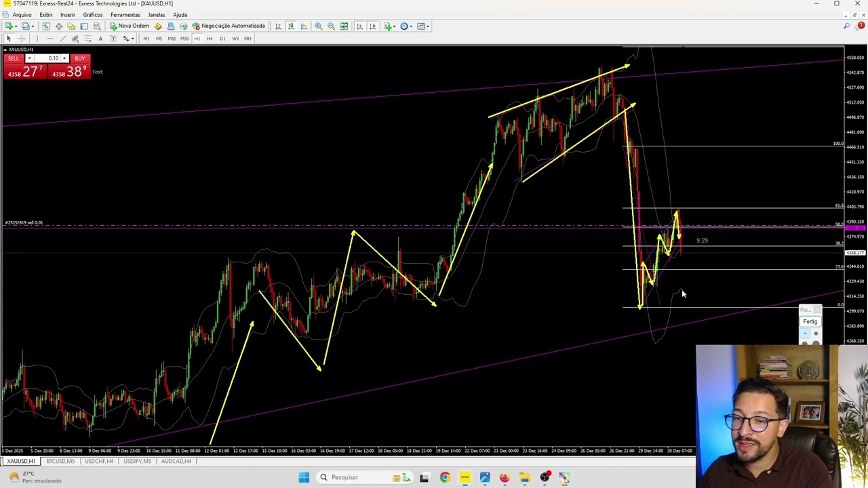Viewport: 868px width, 488px height.
Task: Open the Windows Start button
Action: pyautogui.click(x=304, y=477)
